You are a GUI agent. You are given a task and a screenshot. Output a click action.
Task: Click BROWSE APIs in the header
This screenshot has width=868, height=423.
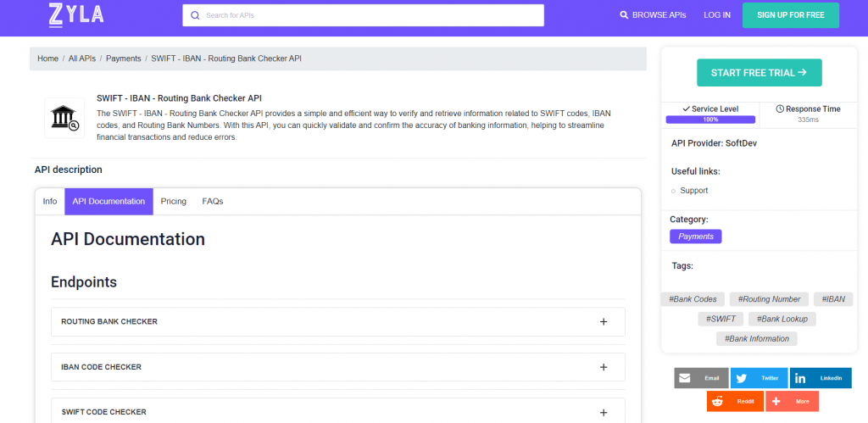tap(654, 15)
